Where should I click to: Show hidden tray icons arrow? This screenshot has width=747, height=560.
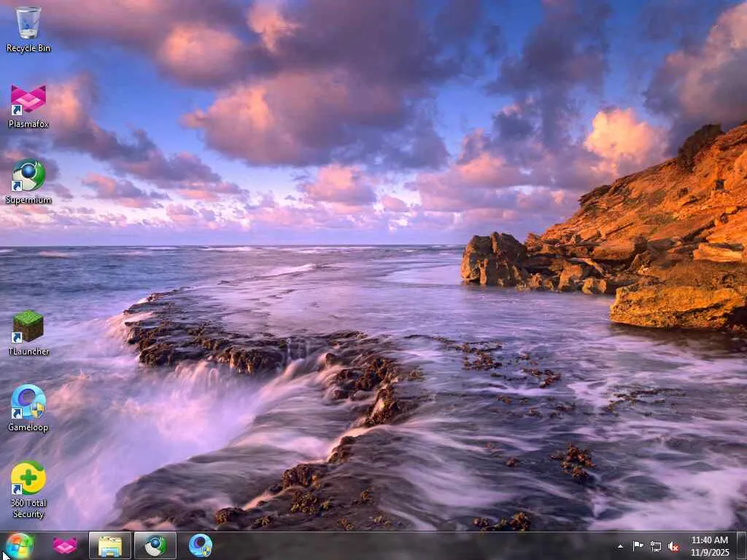(x=620, y=546)
